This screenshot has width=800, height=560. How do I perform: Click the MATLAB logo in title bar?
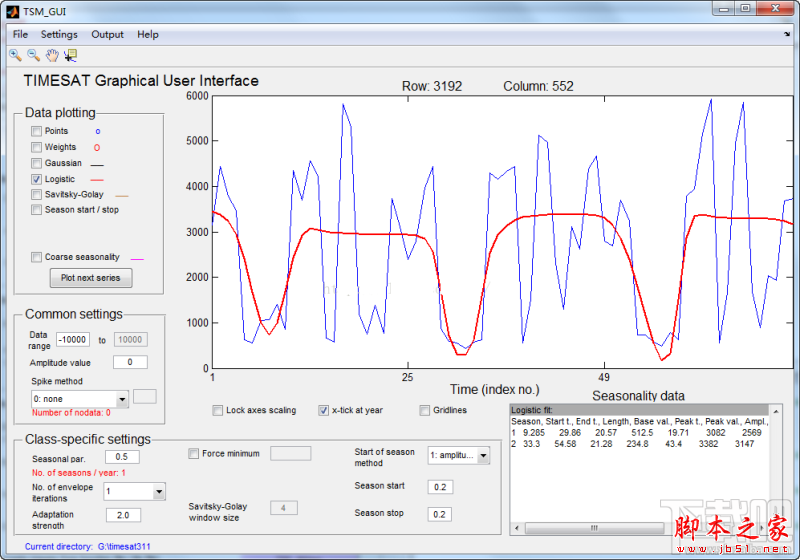pyautogui.click(x=12, y=11)
